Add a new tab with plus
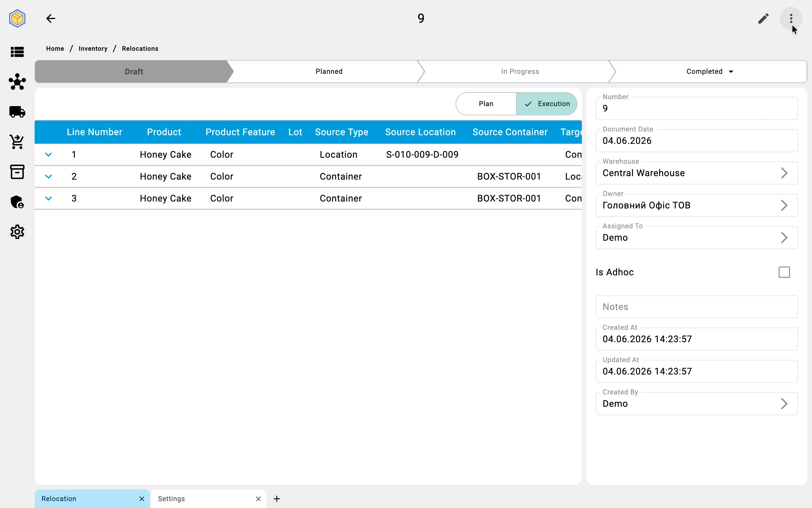The height and width of the screenshot is (508, 812). [277, 498]
